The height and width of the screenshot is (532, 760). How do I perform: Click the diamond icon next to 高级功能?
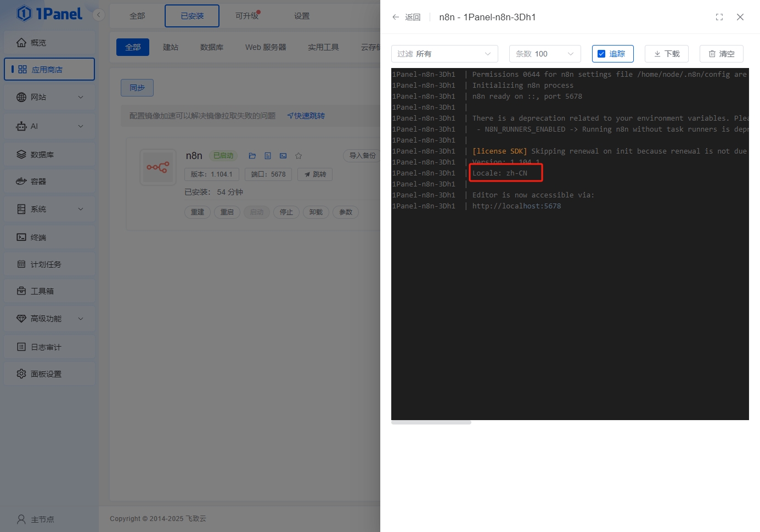21,319
